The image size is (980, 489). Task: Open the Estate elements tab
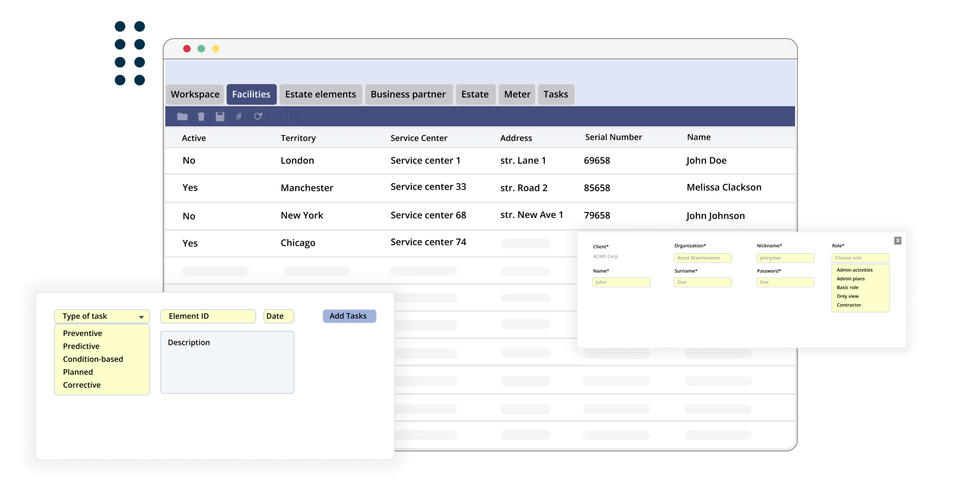pyautogui.click(x=320, y=94)
